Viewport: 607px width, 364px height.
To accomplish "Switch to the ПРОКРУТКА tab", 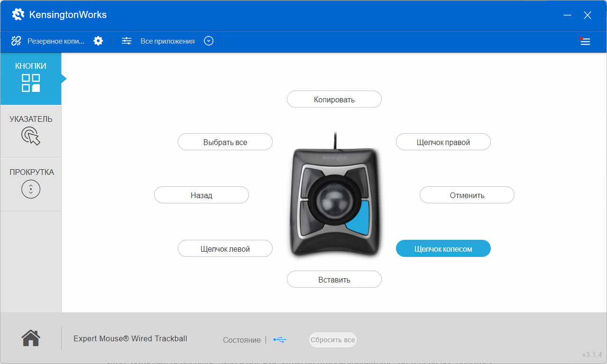I will [x=31, y=184].
